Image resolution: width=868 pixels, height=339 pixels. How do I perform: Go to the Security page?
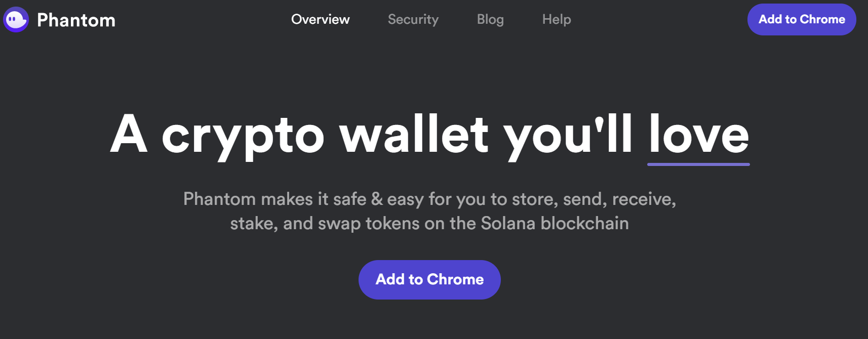(413, 19)
